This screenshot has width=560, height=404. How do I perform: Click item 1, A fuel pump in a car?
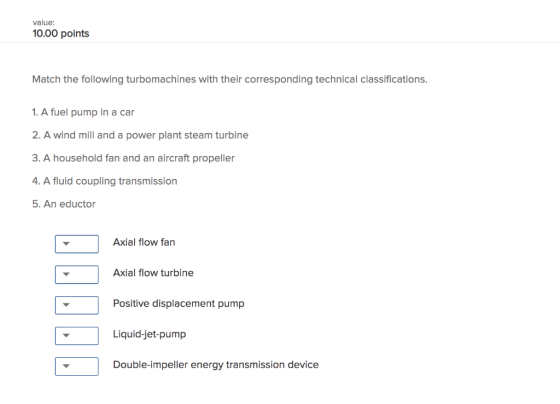[83, 112]
